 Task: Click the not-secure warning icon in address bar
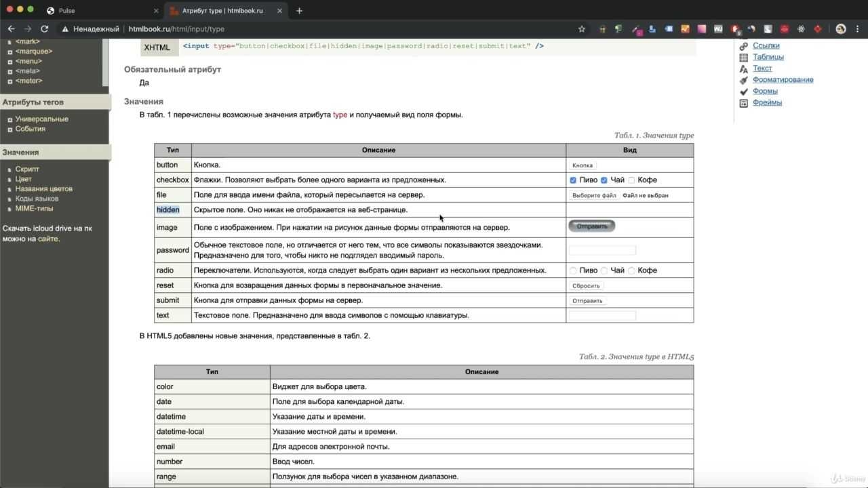point(65,29)
